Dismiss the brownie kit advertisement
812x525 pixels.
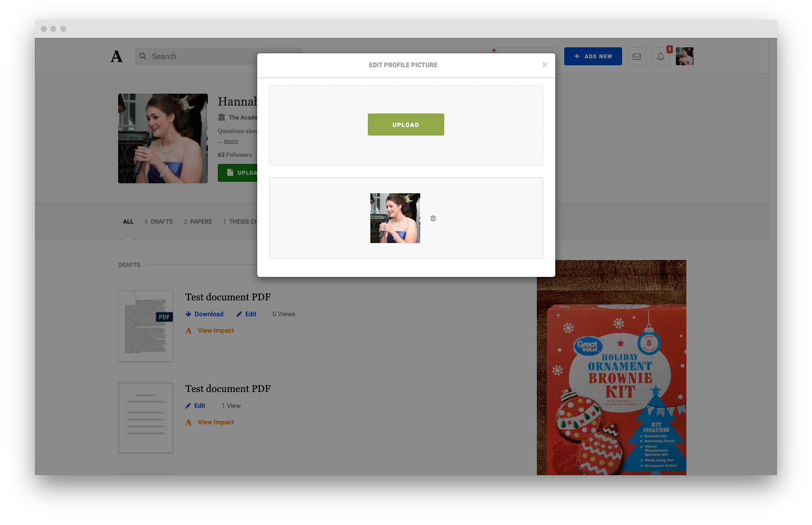pyautogui.click(x=681, y=265)
